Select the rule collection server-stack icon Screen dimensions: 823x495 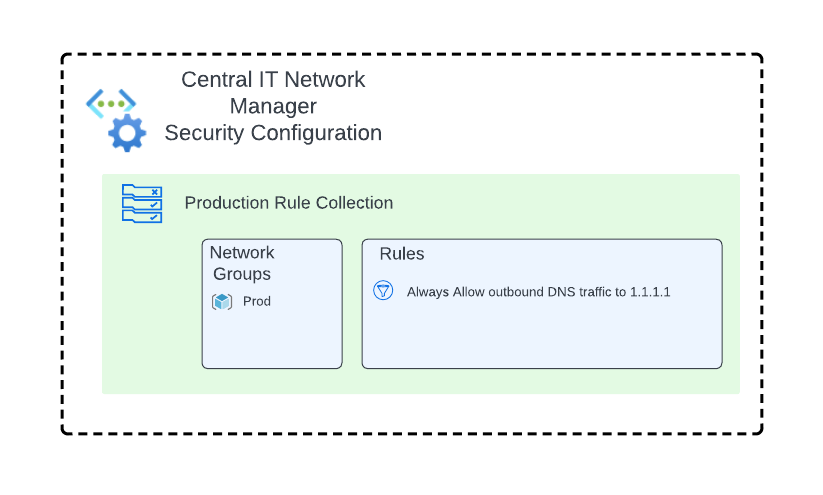coord(142,204)
